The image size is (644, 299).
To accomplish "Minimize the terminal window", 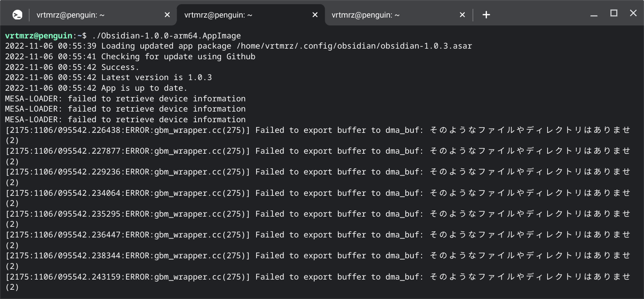I will (x=594, y=15).
